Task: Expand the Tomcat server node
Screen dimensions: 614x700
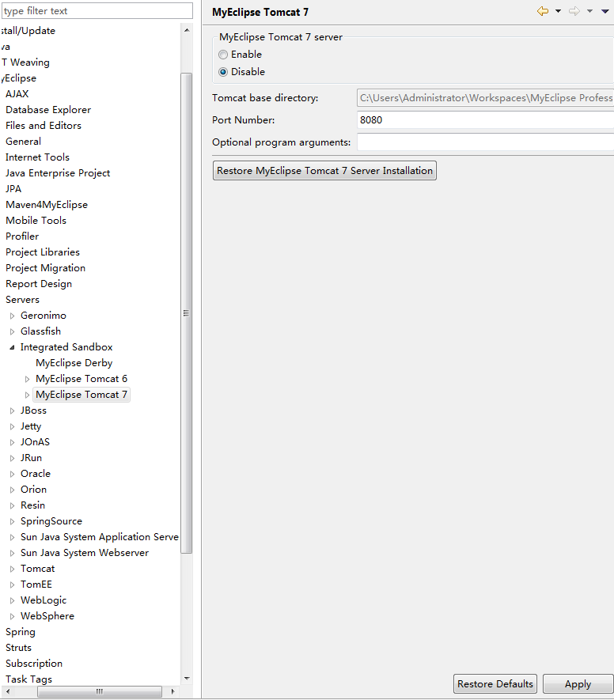Action: pyautogui.click(x=12, y=569)
